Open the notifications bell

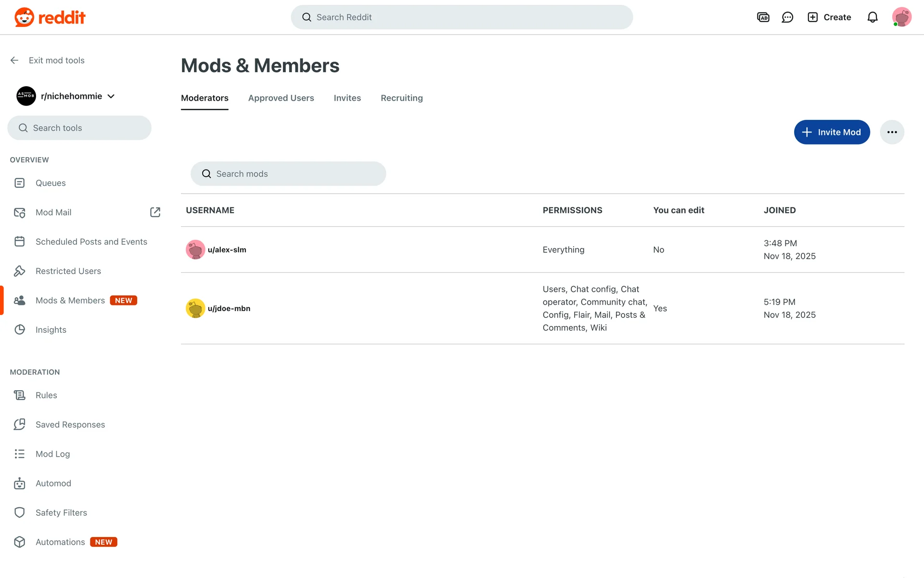[873, 17]
